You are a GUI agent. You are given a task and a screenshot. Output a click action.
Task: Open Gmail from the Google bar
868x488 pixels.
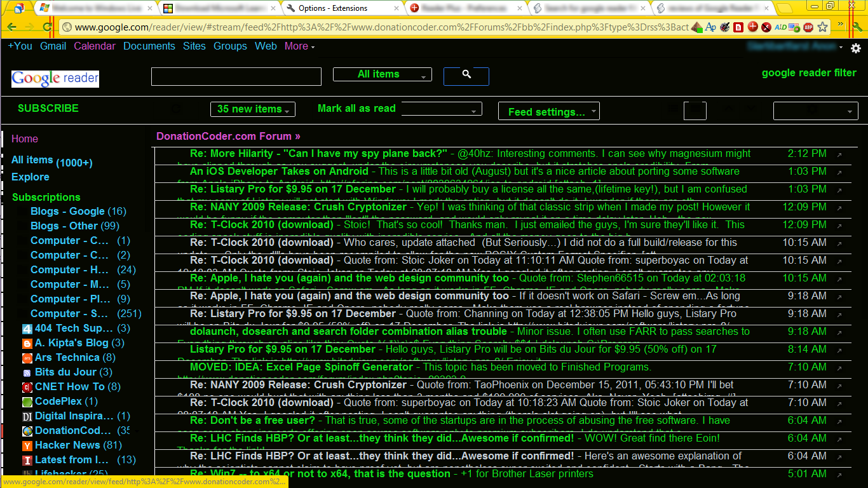(x=53, y=46)
